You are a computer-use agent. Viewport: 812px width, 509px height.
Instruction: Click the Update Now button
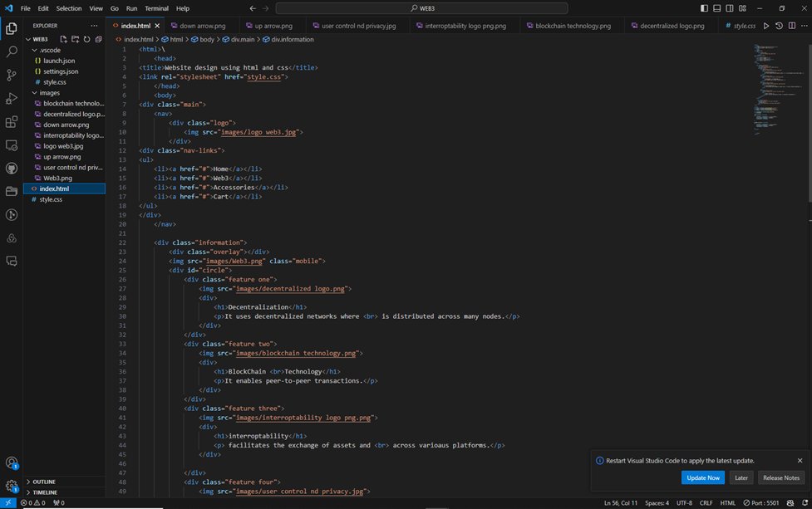703,478
